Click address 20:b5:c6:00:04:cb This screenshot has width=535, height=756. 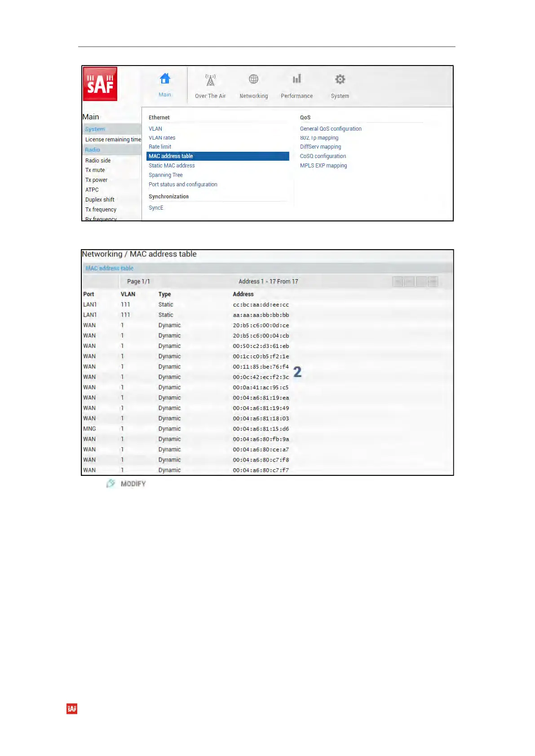pos(261,335)
